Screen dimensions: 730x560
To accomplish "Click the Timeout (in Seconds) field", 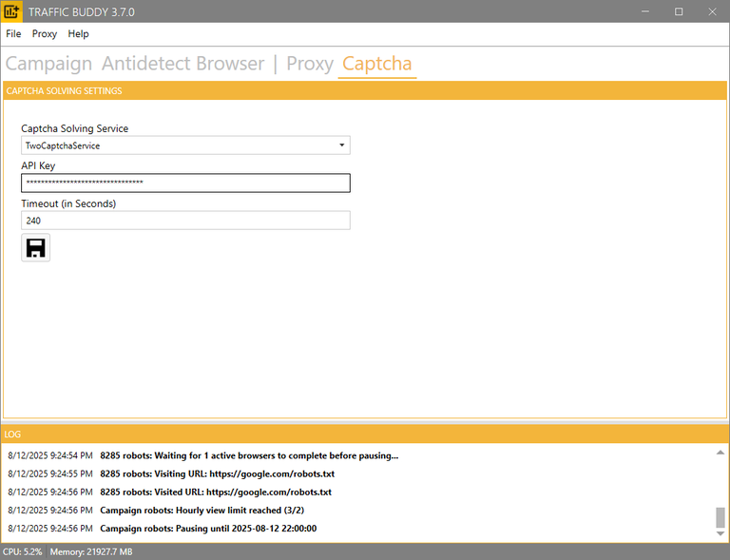I will (185, 221).
